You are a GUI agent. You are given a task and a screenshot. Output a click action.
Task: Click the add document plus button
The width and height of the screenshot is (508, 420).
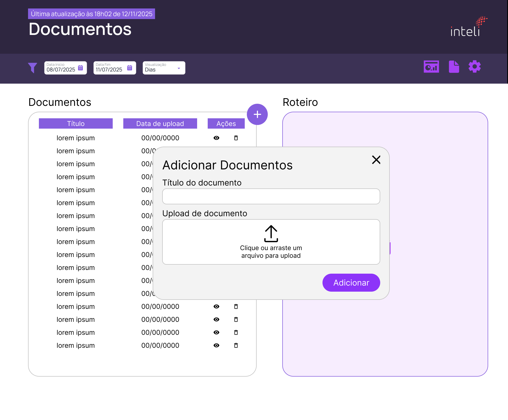(x=257, y=114)
